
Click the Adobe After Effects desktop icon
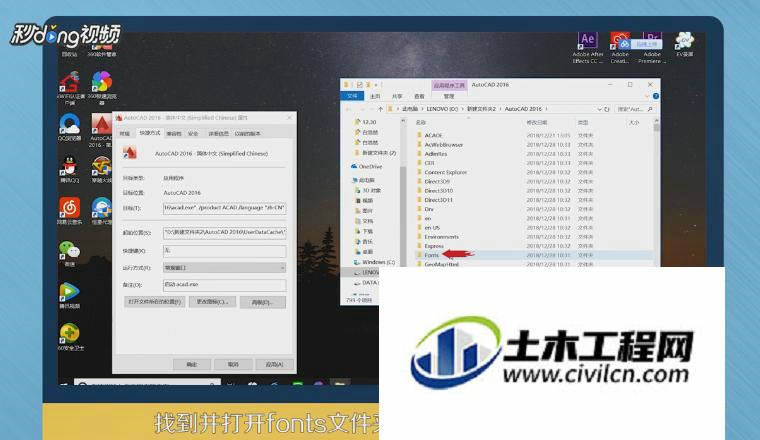coord(587,47)
